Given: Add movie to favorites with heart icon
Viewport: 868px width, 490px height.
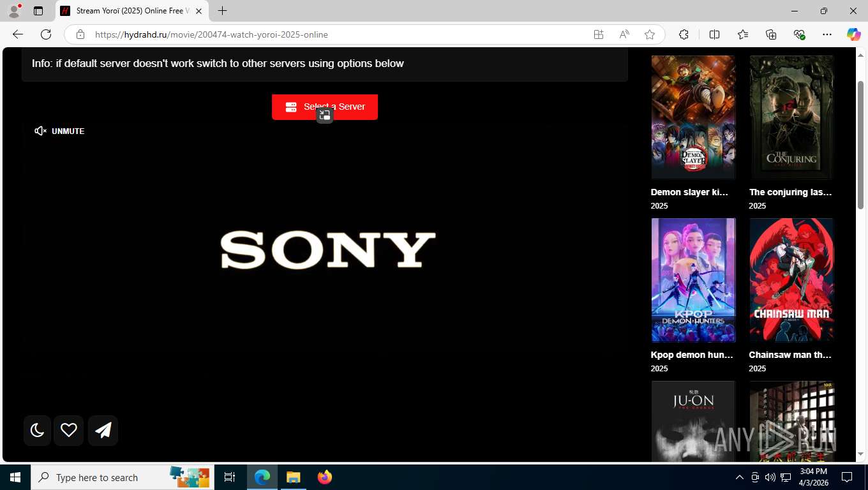Looking at the screenshot, I should pyautogui.click(x=69, y=430).
